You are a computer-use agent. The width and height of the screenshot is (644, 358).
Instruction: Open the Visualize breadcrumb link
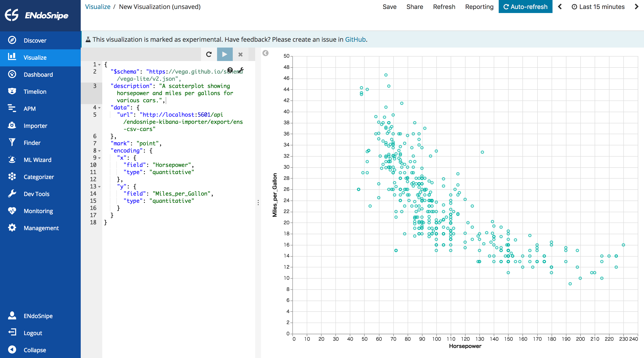point(98,7)
